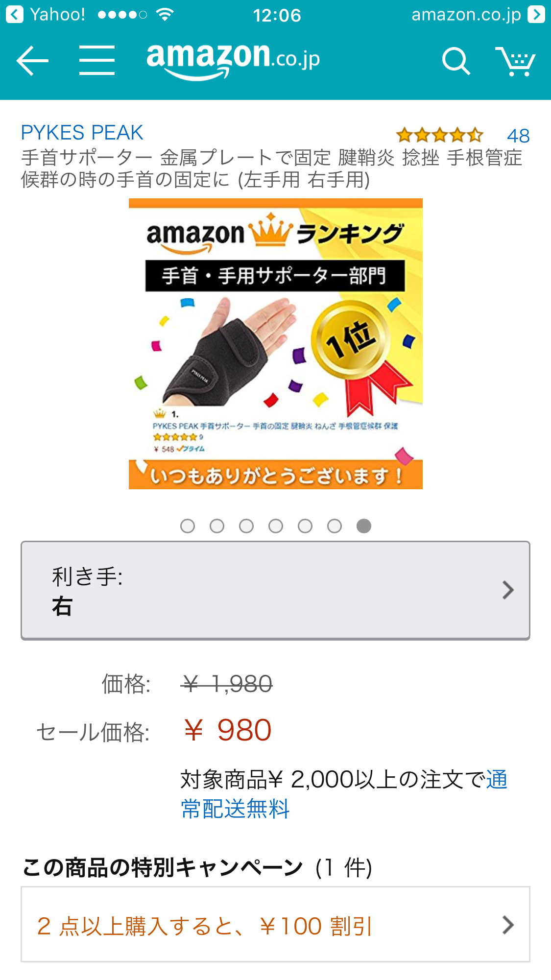Return to Yahoo! app in status bar
Screen dimensions: 551x980
click(46, 15)
